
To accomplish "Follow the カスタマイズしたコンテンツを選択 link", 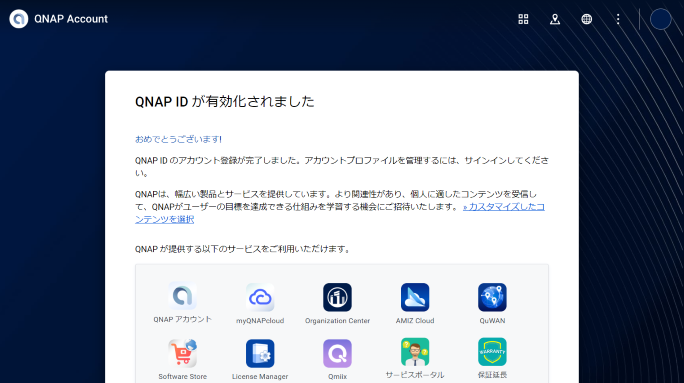I will (x=340, y=213).
